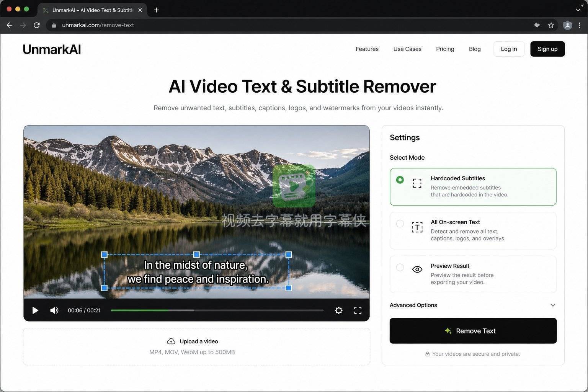The width and height of the screenshot is (588, 392).
Task: Select the All On-screen Text mode
Action: pyautogui.click(x=473, y=230)
